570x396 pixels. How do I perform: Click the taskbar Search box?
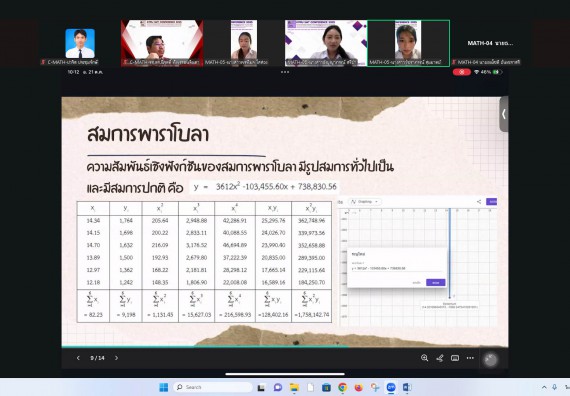(x=213, y=387)
